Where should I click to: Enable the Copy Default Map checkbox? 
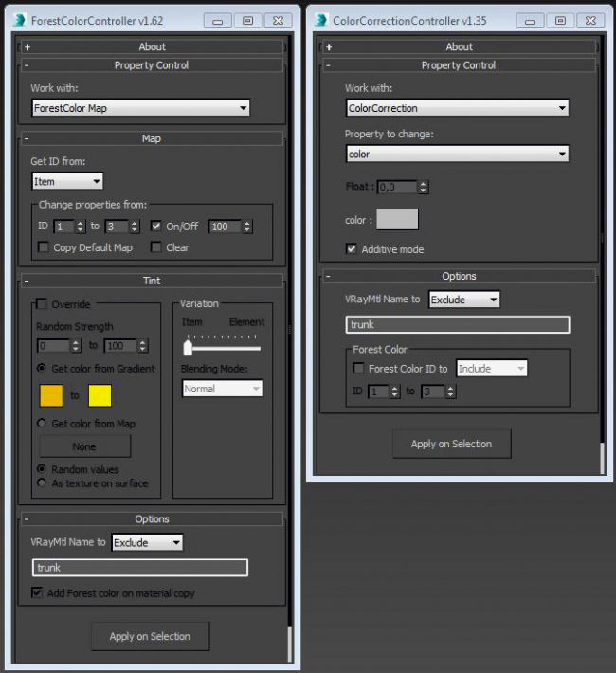tap(44, 247)
